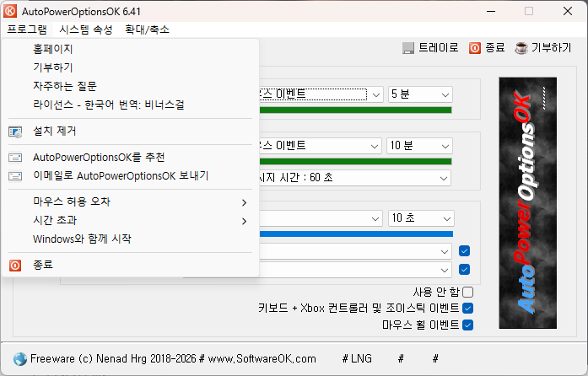The width and height of the screenshot is (588, 376).
Task: Click the globe icon in status bar
Action: click(20, 359)
